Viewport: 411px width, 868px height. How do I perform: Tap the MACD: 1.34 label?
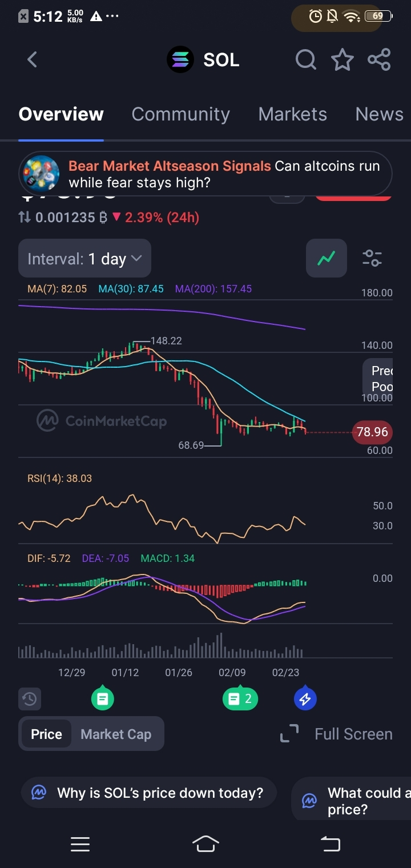tap(168, 558)
